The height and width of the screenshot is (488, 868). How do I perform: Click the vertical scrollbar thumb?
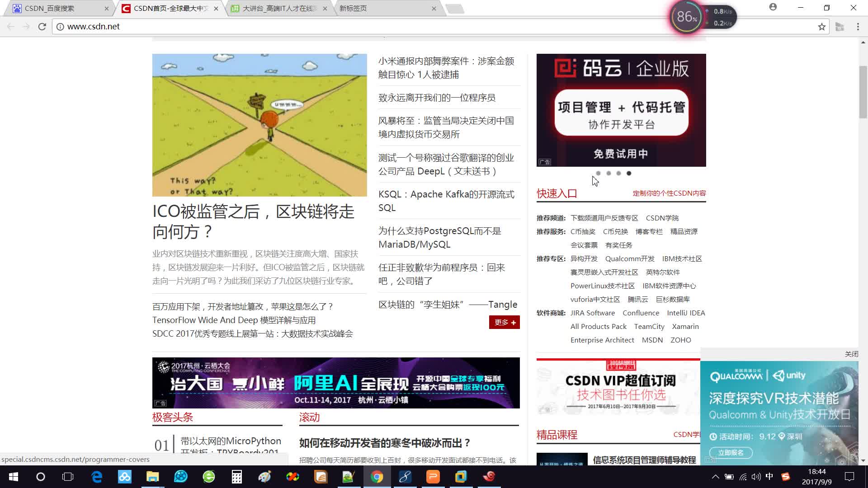[863, 92]
